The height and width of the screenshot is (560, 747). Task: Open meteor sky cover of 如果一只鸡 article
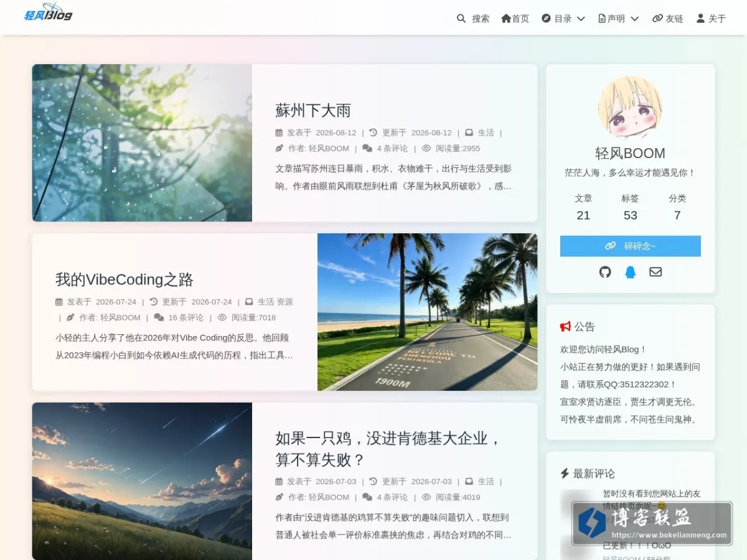[142, 481]
